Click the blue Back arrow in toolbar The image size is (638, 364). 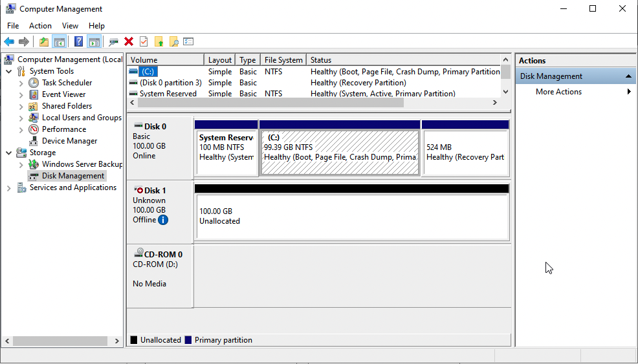9,41
